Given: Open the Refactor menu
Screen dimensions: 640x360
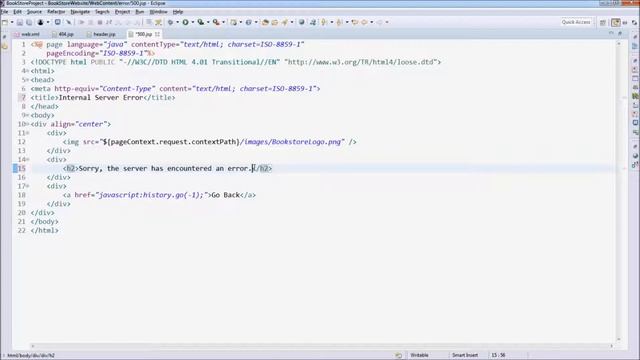Looking at the screenshot, I should click(56, 12).
